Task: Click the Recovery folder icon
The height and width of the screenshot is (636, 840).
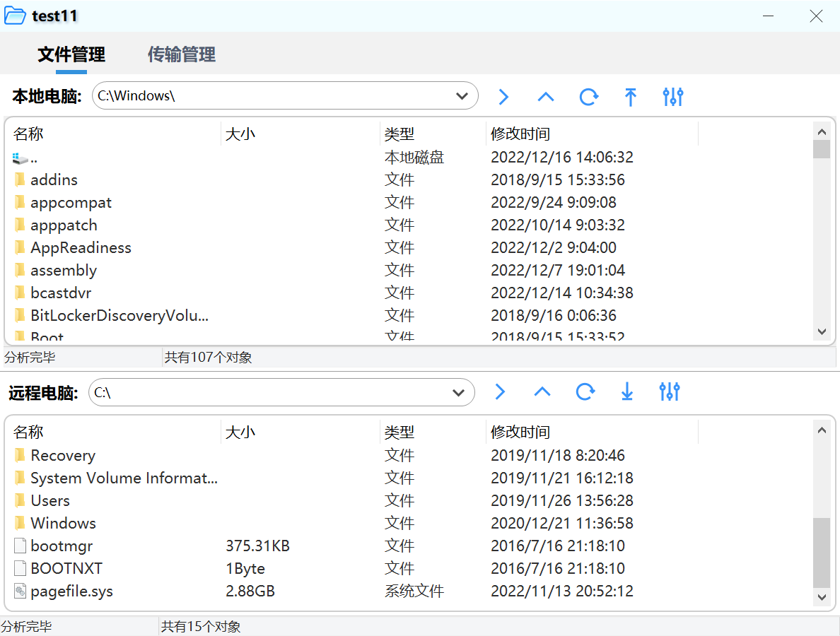Action: pos(20,455)
